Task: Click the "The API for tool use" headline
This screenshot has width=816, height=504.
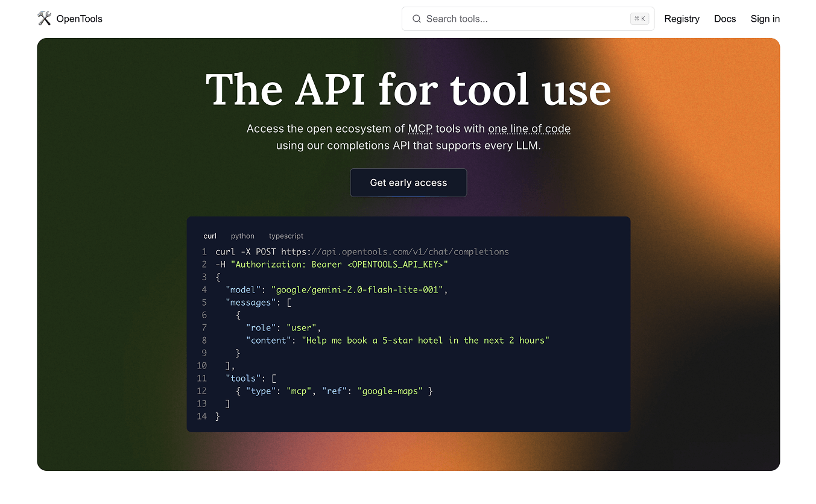Action: [408, 90]
